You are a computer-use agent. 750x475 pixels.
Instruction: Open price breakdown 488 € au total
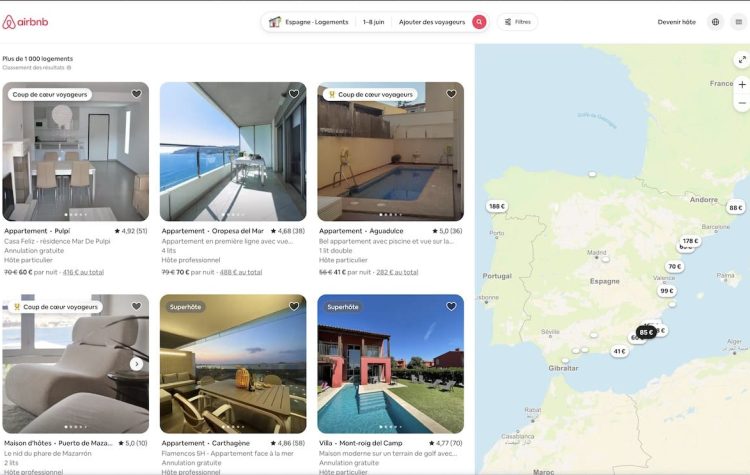(x=241, y=272)
